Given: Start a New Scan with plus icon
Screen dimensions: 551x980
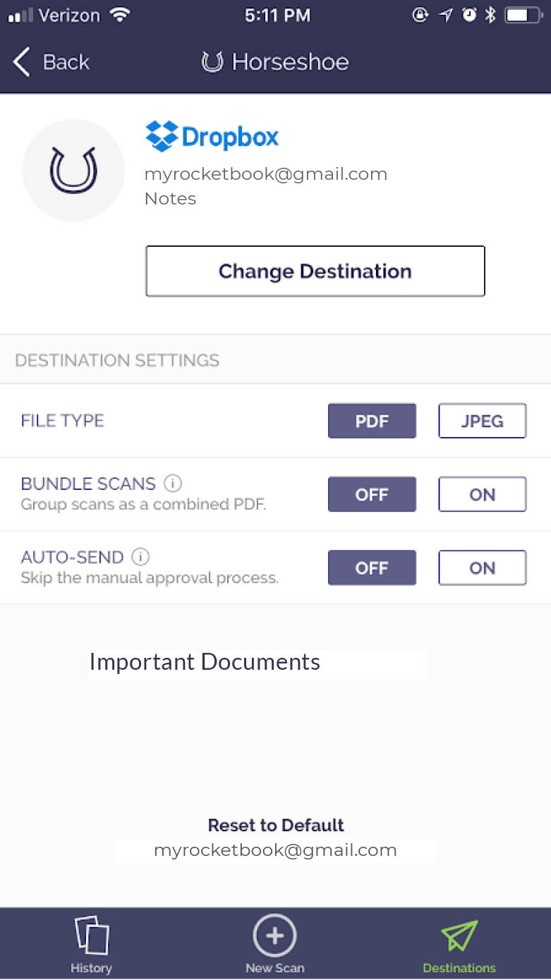Looking at the screenshot, I should tap(274, 936).
